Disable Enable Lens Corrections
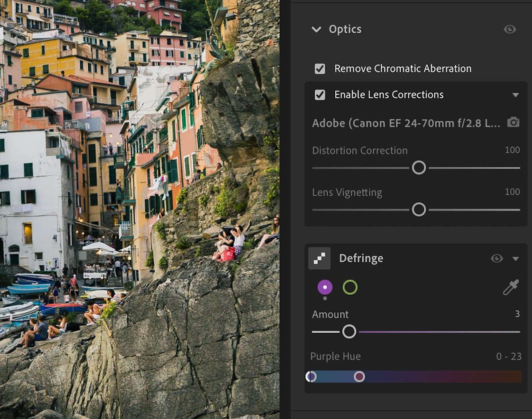 320,95
